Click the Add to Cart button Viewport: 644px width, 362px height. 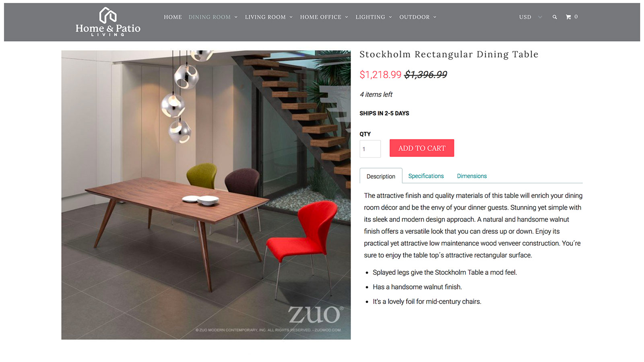(422, 148)
